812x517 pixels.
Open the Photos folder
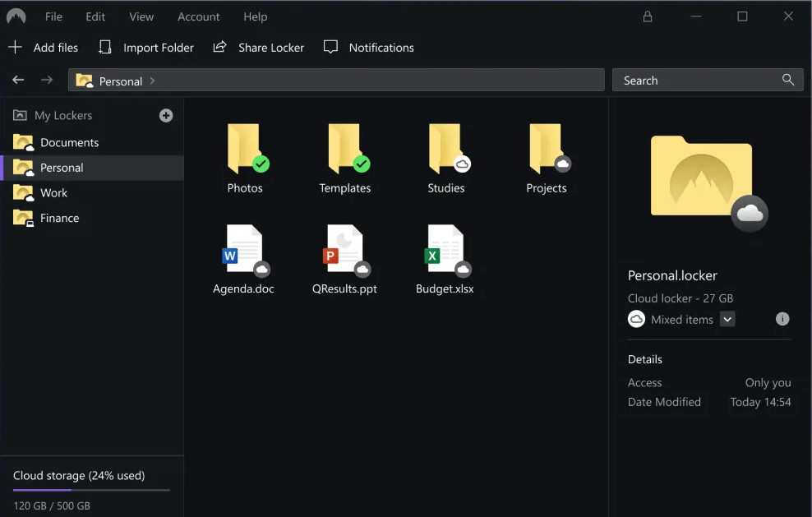(245, 150)
